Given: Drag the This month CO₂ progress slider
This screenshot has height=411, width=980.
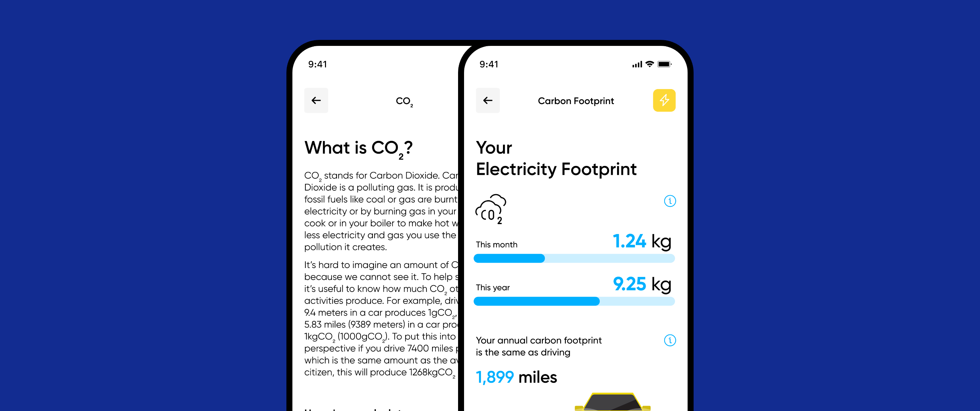Looking at the screenshot, I should 544,261.
